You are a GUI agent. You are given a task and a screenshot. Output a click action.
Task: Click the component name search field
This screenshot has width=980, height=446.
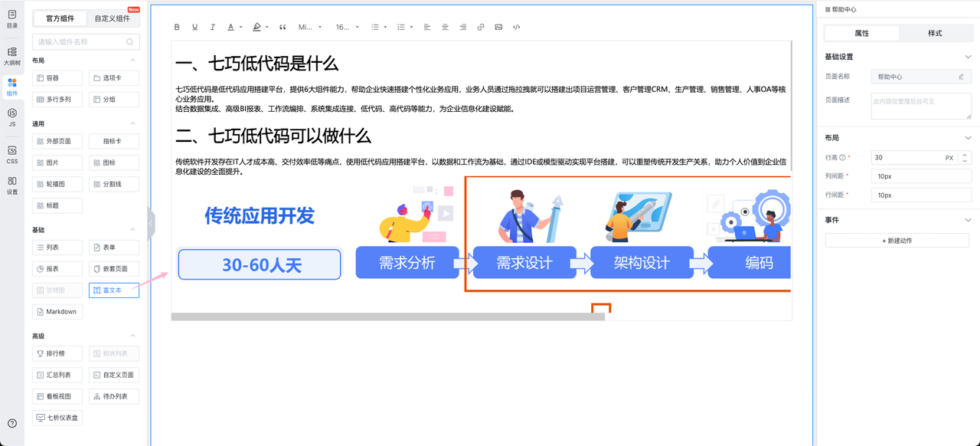click(80, 42)
